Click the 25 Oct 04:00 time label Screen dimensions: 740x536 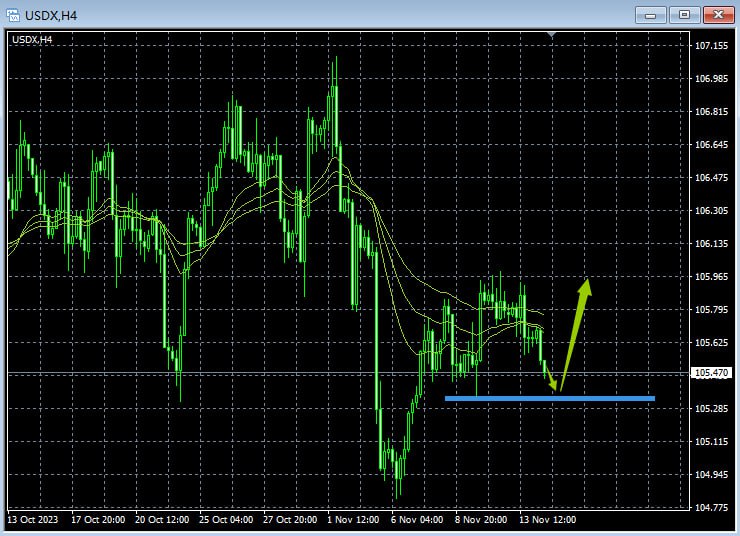226,520
